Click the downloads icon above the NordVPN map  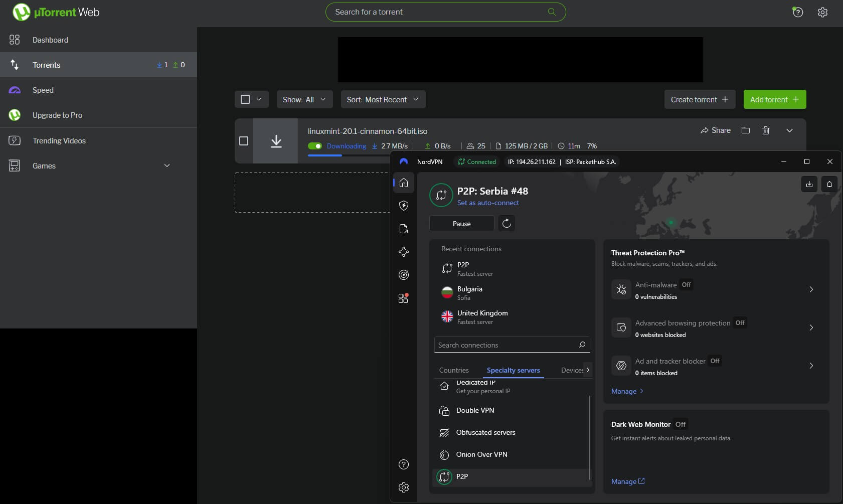click(808, 184)
